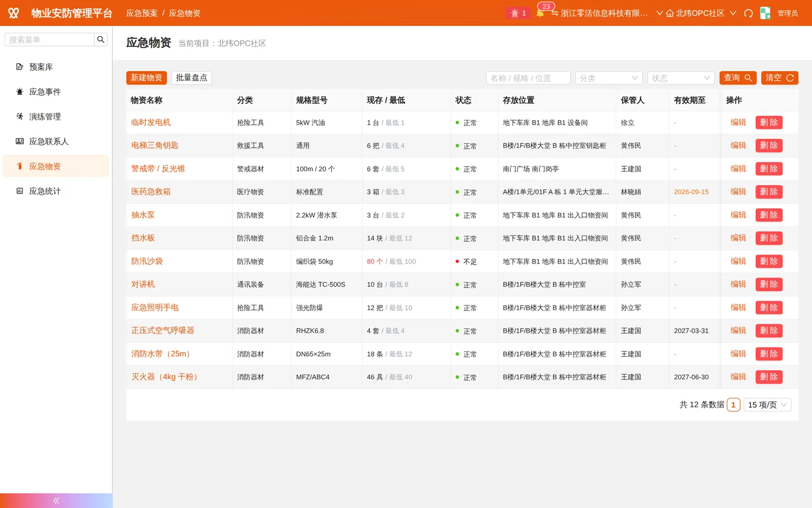Click the menu search magnifier icon
This screenshot has height=508, width=812.
(101, 40)
